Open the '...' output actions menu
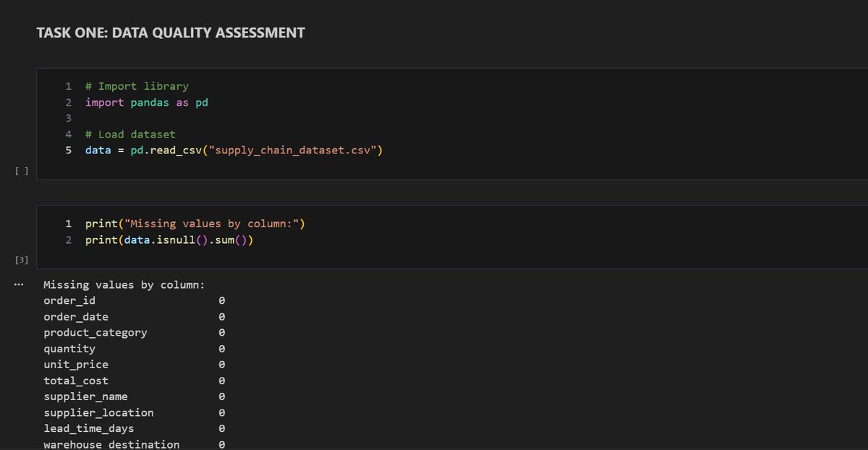 pos(20,284)
